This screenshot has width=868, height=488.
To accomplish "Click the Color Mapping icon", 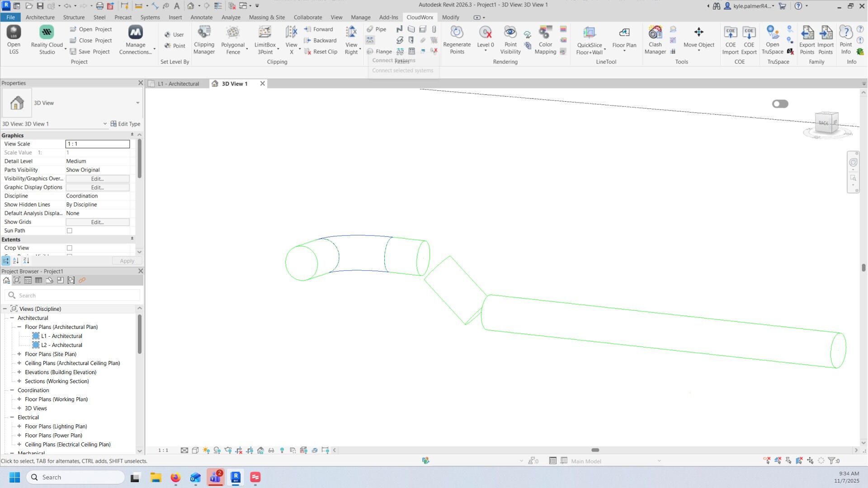I will 545,39.
